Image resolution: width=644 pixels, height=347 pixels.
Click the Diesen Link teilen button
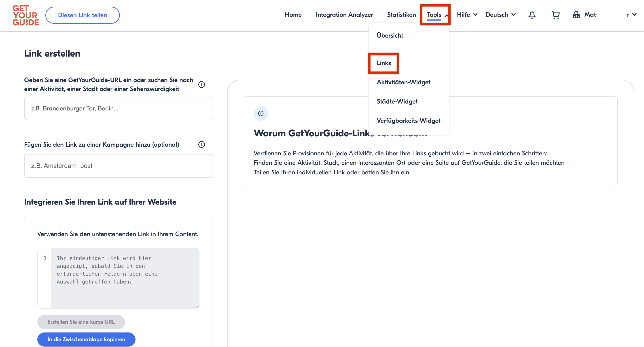tap(83, 15)
